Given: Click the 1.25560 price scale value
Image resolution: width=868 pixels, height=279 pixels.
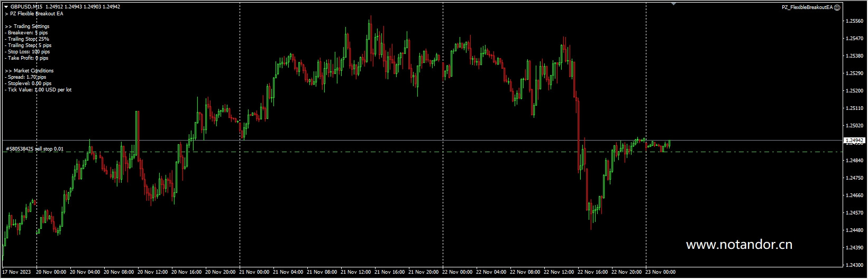Looking at the screenshot, I should click(x=854, y=21).
